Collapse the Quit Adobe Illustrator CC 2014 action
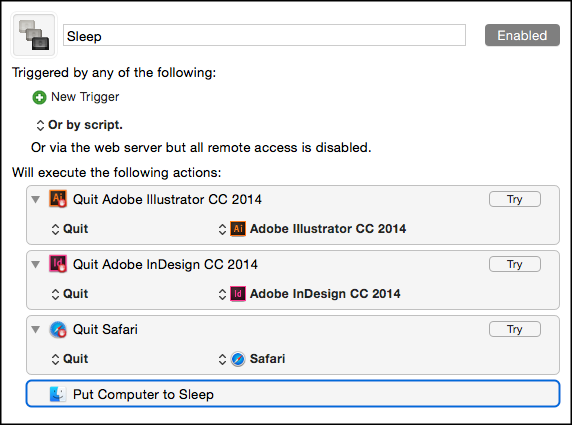This screenshot has height=425, width=572. [36, 200]
